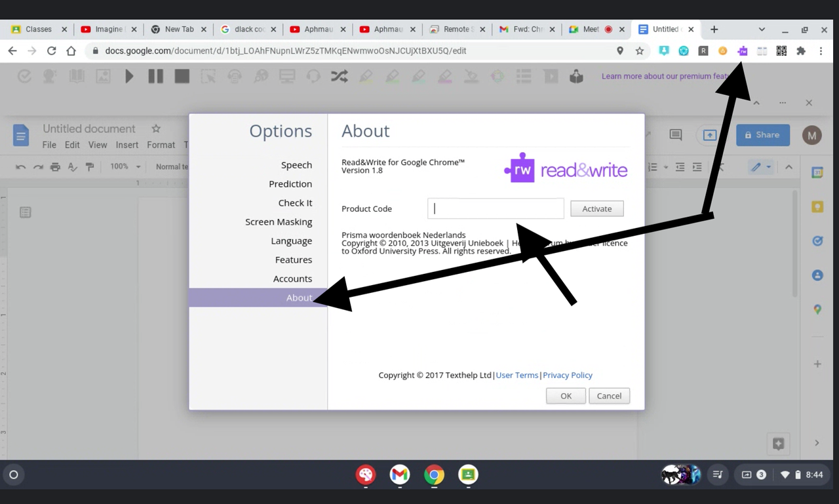This screenshot has height=504, width=839.
Task: Switch to the Fwd: Chr Gmail tab
Action: point(526,29)
